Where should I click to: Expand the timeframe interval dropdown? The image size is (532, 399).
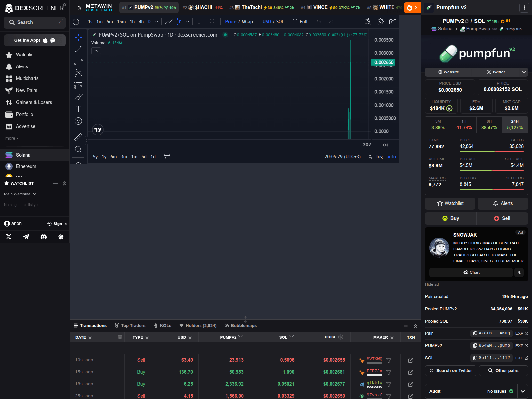[x=157, y=22]
